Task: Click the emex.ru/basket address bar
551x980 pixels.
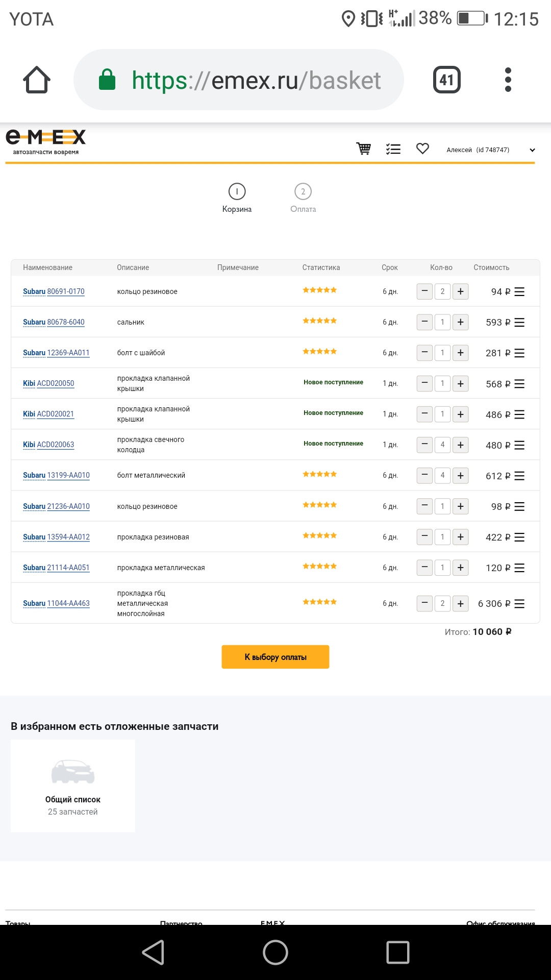Action: pyautogui.click(x=239, y=80)
